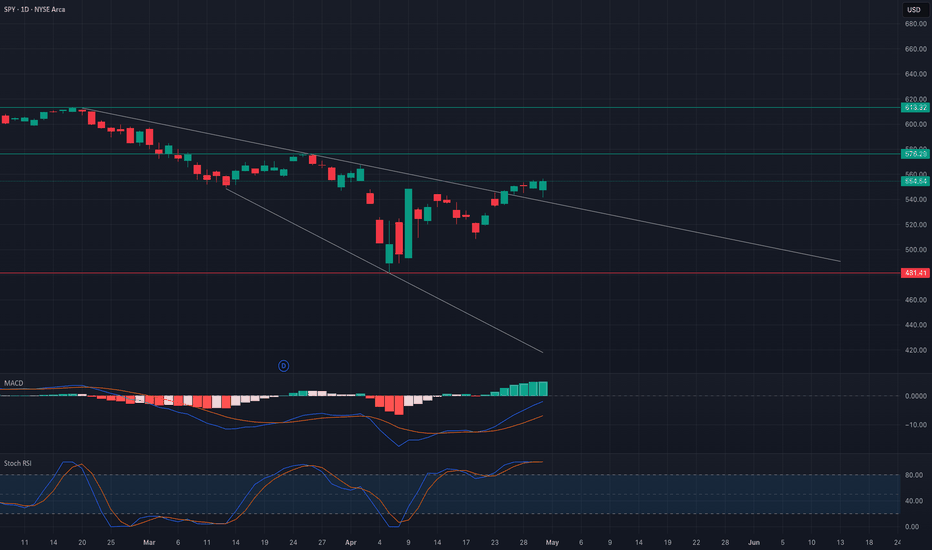Click the 680.00 price axis label
Viewport: 932px width, 550px height.
click(915, 24)
